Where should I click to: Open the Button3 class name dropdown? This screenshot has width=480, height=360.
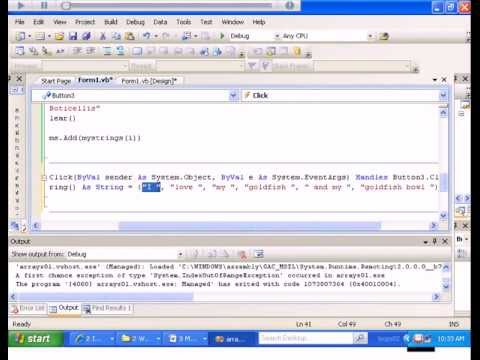pos(233,96)
